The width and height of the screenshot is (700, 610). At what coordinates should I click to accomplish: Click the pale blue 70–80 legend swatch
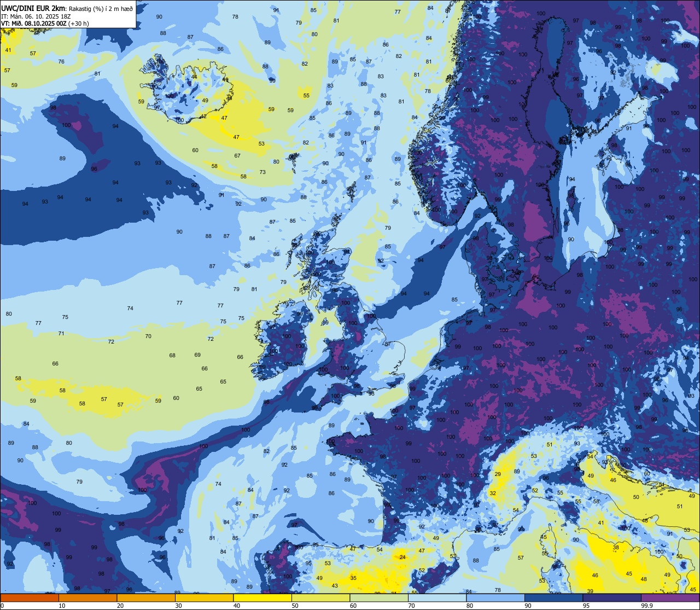pyautogui.click(x=437, y=597)
